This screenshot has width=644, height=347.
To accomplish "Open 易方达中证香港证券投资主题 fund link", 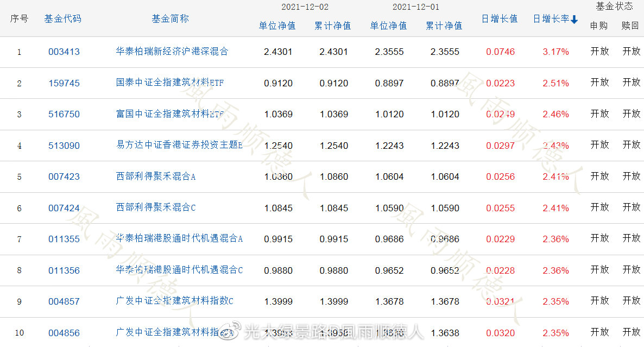I will (179, 145).
